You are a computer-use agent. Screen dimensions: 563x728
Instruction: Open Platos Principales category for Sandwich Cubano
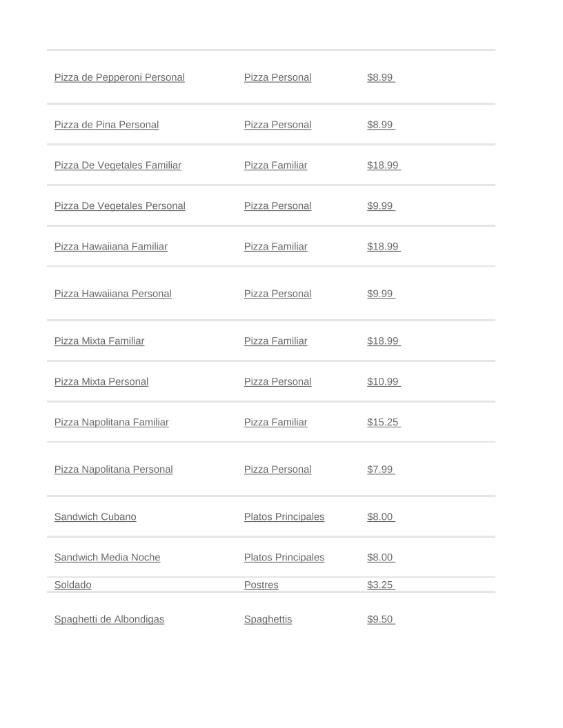pos(284,517)
